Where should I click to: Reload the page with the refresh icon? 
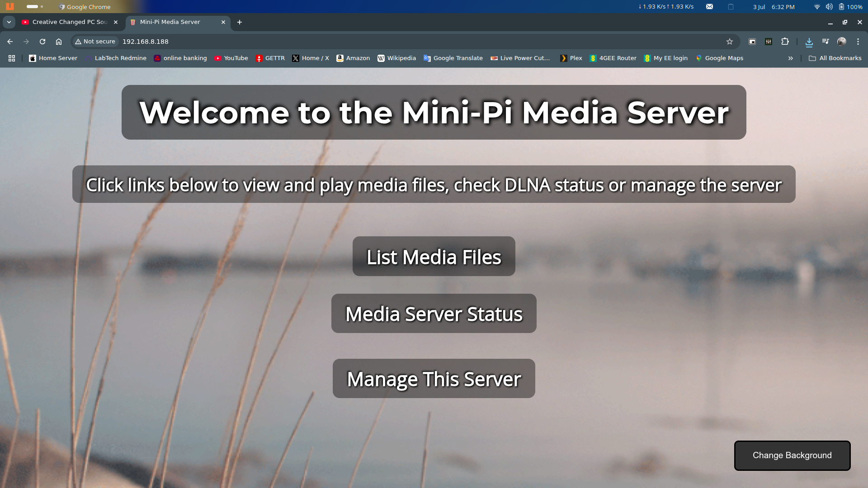(x=42, y=41)
